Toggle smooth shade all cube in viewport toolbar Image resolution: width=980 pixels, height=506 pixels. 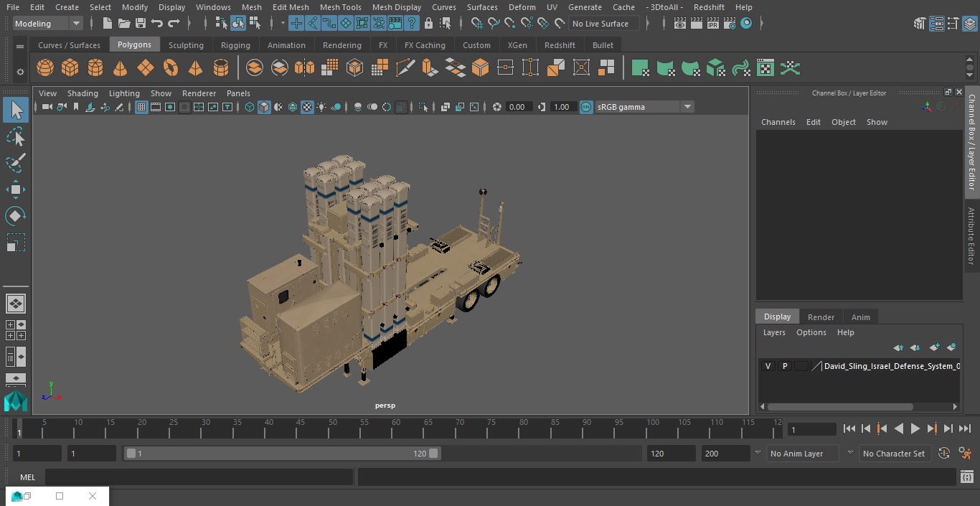click(264, 107)
